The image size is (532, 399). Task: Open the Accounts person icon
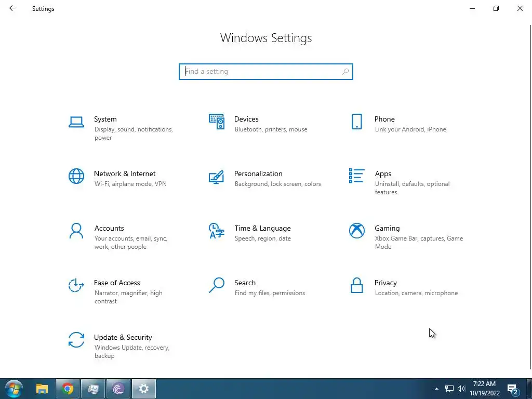click(x=76, y=231)
